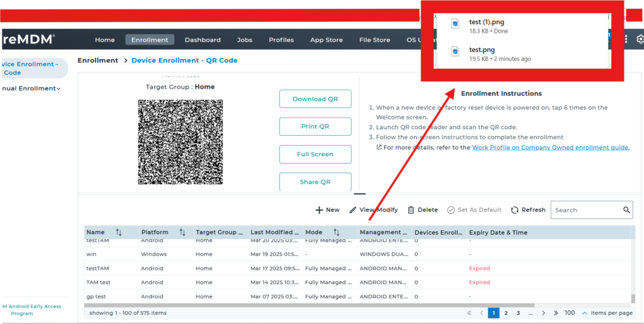Open Work Profile on Company Owned enrollment guide
Image resolution: width=644 pixels, height=324 pixels.
coord(550,147)
